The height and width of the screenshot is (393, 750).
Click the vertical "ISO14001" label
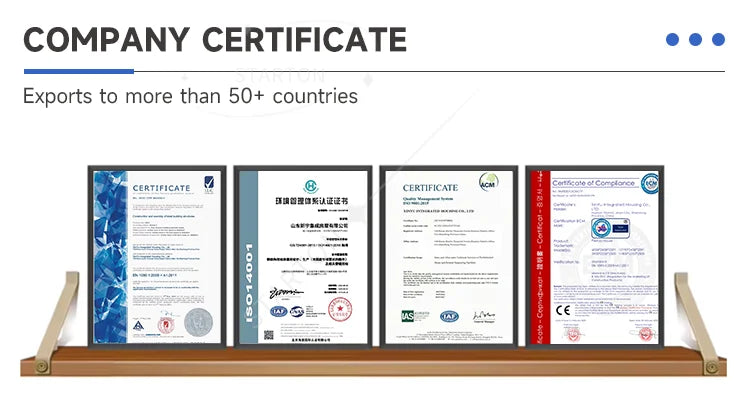point(249,283)
